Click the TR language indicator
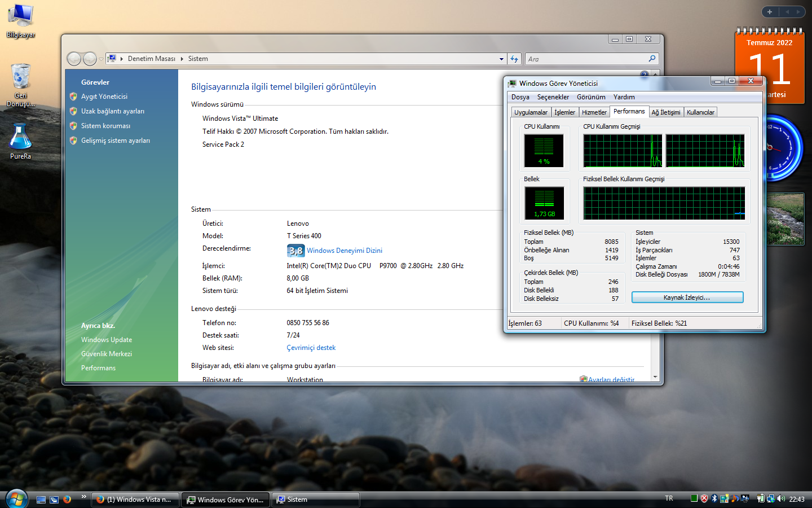This screenshot has width=812, height=508. (x=669, y=498)
